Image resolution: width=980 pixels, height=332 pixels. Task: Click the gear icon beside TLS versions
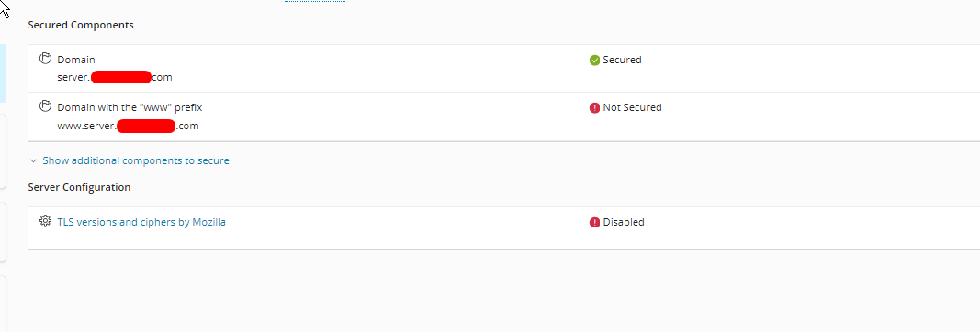tap(45, 220)
